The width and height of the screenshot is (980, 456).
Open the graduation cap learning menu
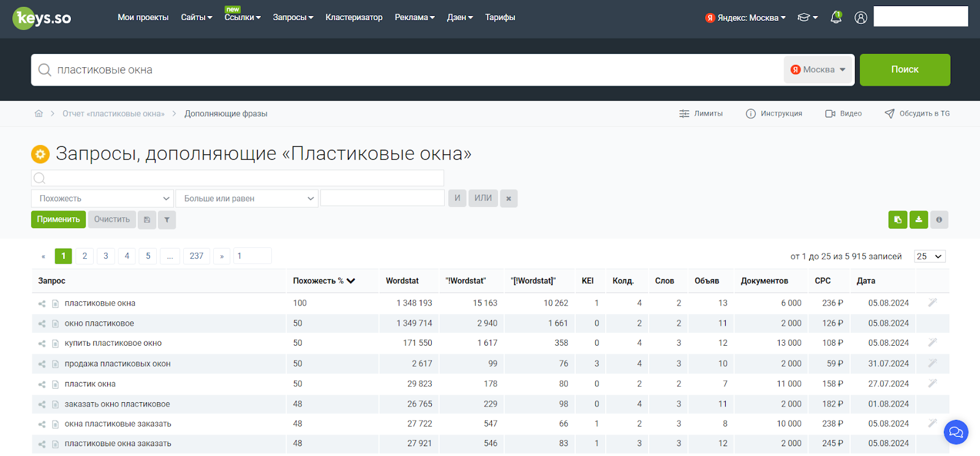[807, 17]
